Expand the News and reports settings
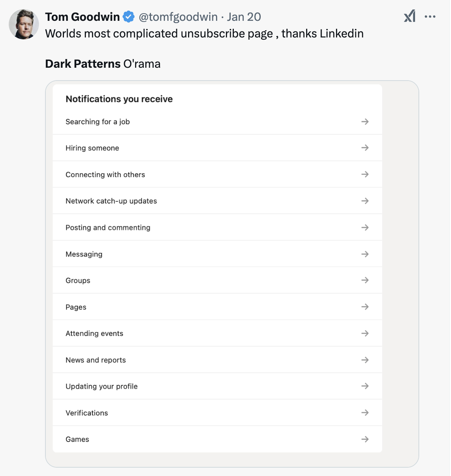451x476 pixels. 217,360
